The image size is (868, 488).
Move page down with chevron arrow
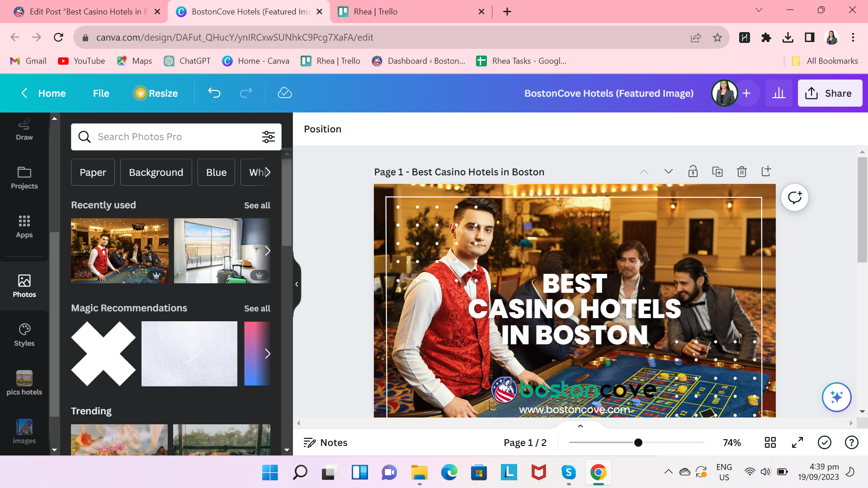pos(668,172)
